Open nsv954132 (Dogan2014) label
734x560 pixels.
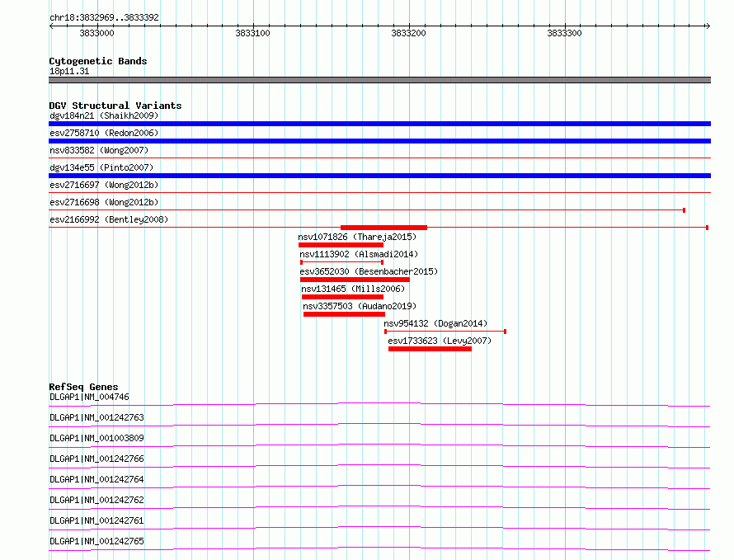point(435,323)
